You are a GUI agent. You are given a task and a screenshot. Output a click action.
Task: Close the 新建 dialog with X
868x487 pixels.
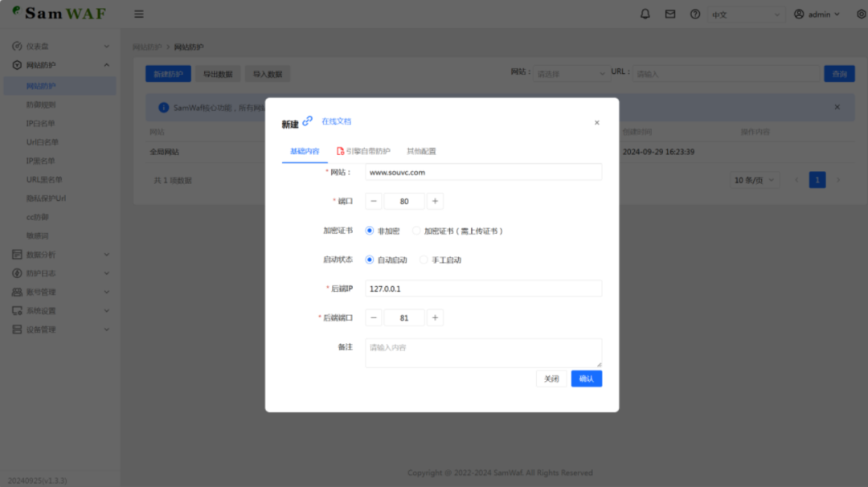coord(596,123)
